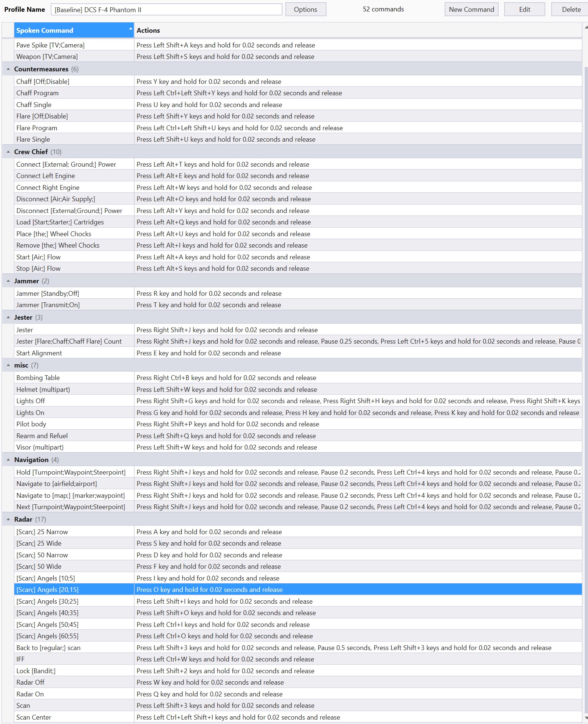Click the Options button
Screen dimensions: 588x724
[x=305, y=10]
